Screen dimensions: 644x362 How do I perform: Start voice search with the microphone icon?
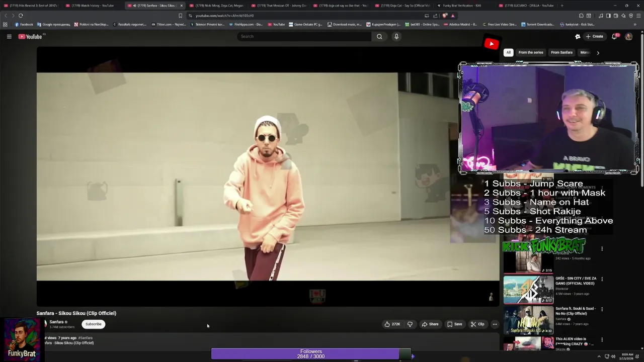click(396, 36)
